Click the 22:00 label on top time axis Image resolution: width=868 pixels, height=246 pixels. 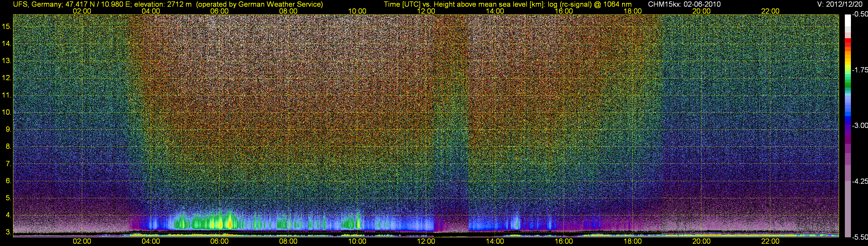tap(770, 11)
